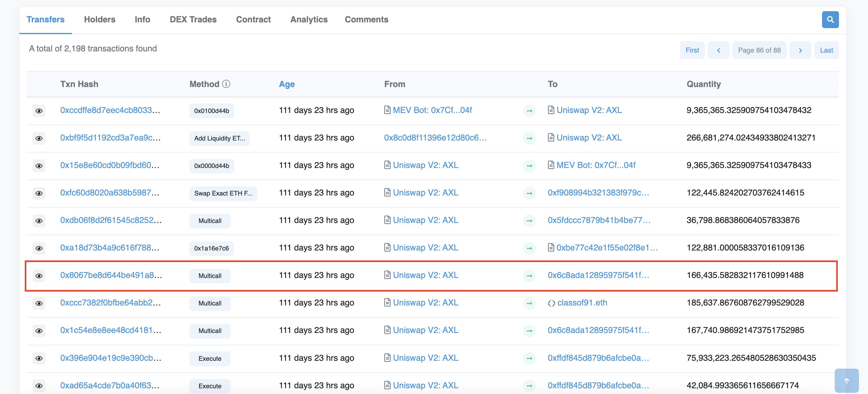This screenshot has height=394, width=868.
Task: Go to previous page chevron
Action: [x=718, y=50]
